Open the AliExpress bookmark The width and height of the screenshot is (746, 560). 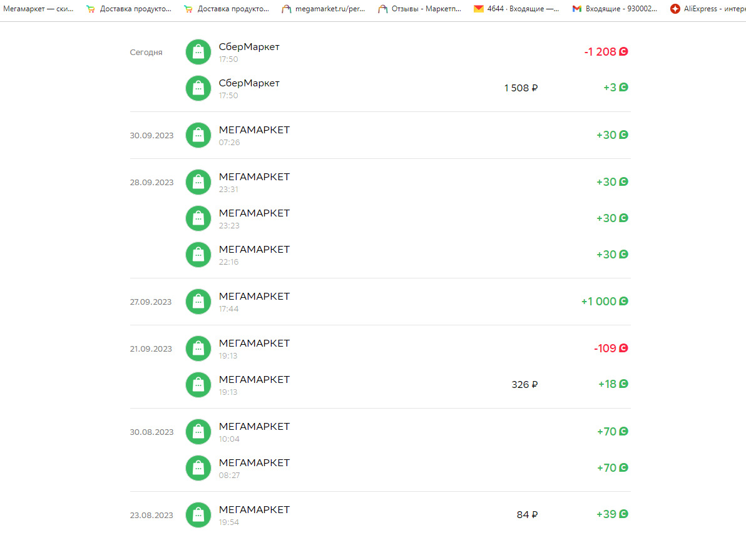pos(707,9)
